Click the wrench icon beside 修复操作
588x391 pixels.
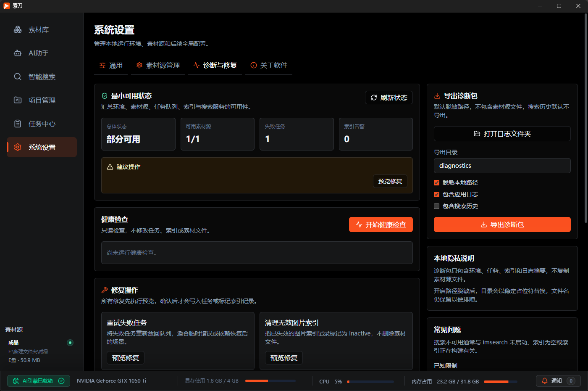pyautogui.click(x=105, y=290)
